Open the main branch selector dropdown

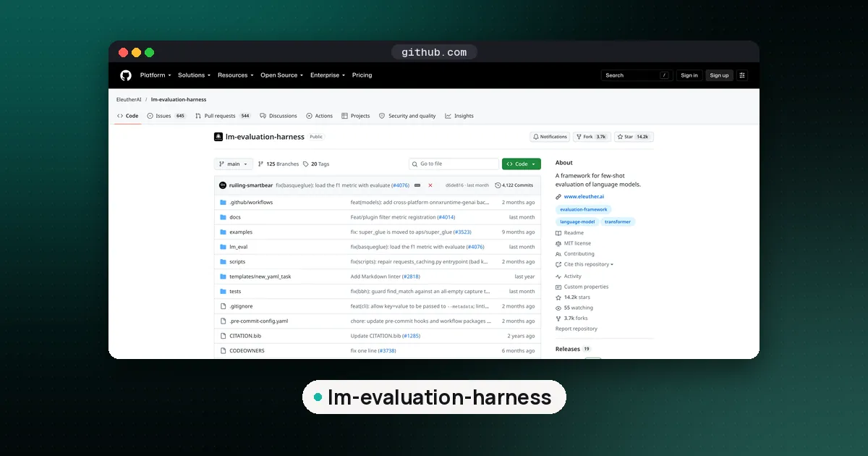[x=234, y=164]
